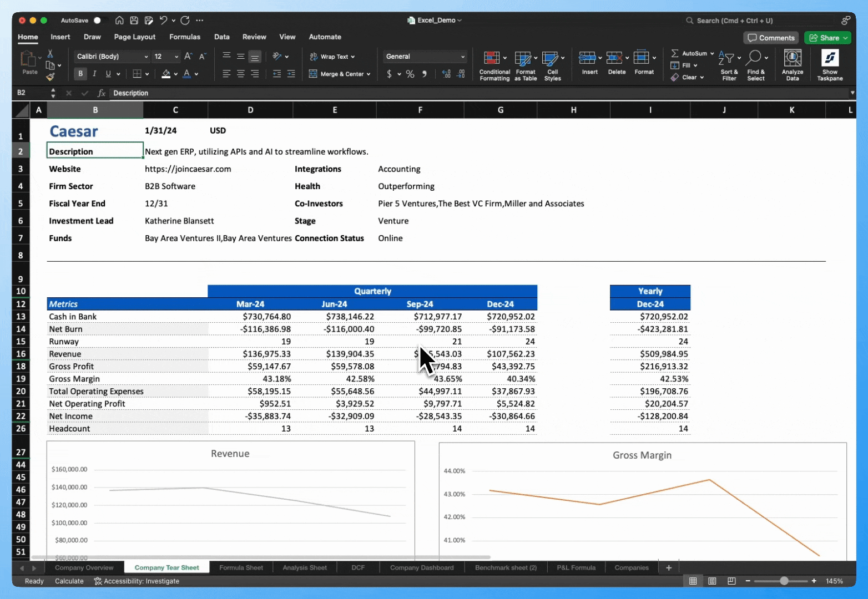Open the Show Taskpane add-in
This screenshot has height=599, width=868.
tap(830, 58)
